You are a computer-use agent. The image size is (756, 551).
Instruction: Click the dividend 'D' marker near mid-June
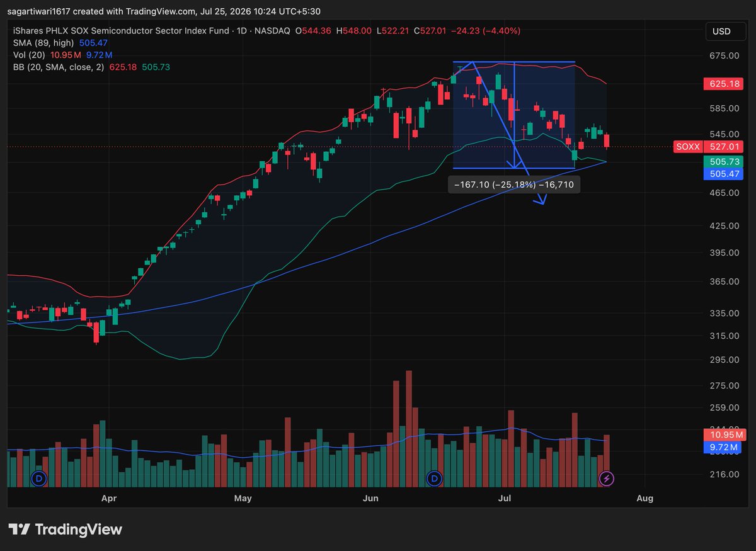coord(433,479)
